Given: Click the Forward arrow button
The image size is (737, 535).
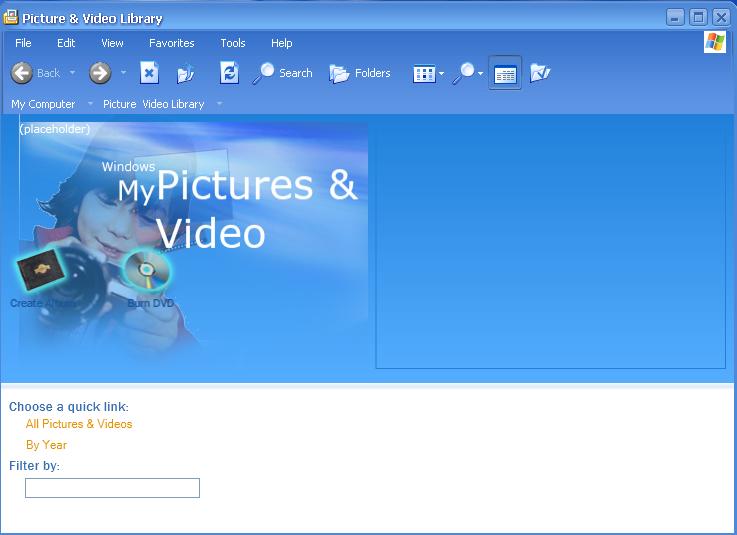Looking at the screenshot, I should [x=100, y=73].
